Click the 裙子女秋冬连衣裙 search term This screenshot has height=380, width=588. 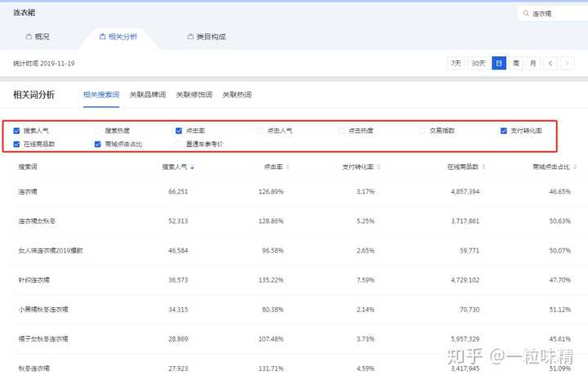(43, 339)
